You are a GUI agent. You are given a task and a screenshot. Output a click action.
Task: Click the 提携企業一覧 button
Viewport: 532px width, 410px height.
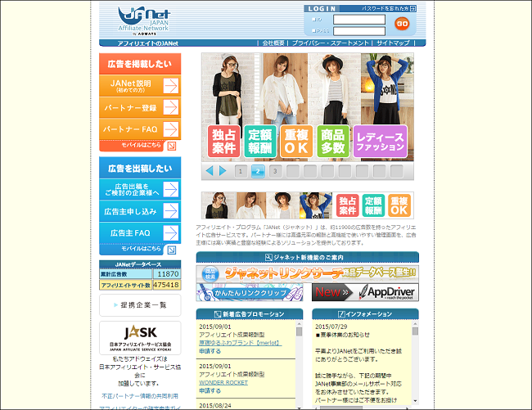(140, 305)
